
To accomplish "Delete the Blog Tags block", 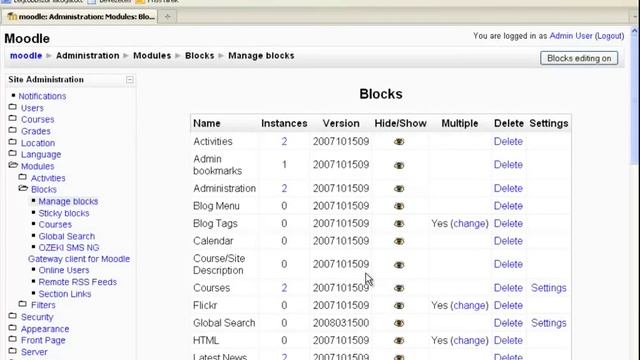I will tap(508, 224).
